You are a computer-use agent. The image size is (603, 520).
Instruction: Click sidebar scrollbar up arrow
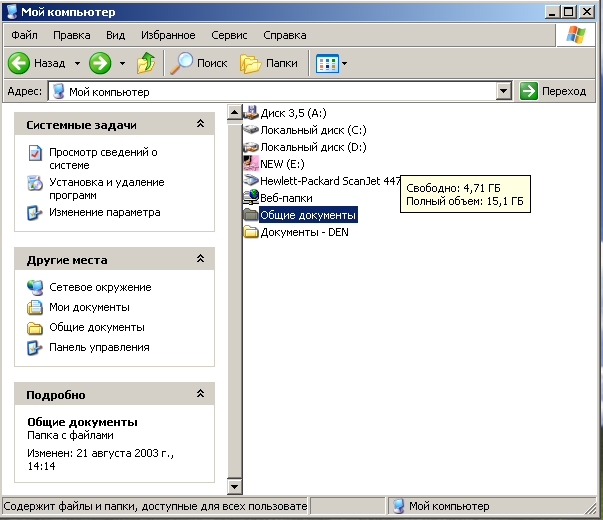pos(234,112)
